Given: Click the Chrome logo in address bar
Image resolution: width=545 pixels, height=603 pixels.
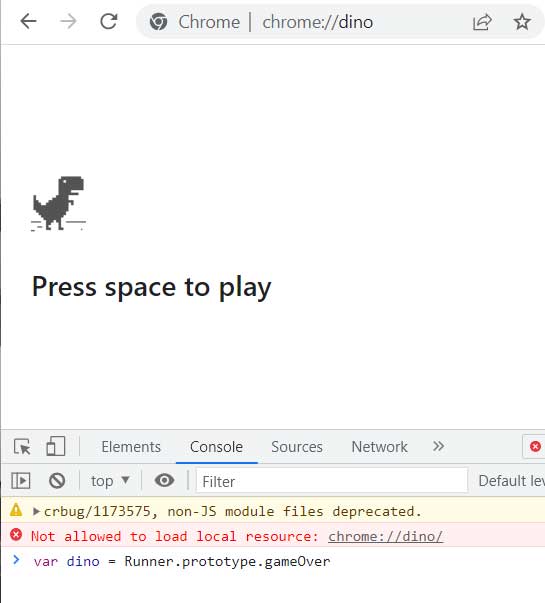Looking at the screenshot, I should coord(158,22).
